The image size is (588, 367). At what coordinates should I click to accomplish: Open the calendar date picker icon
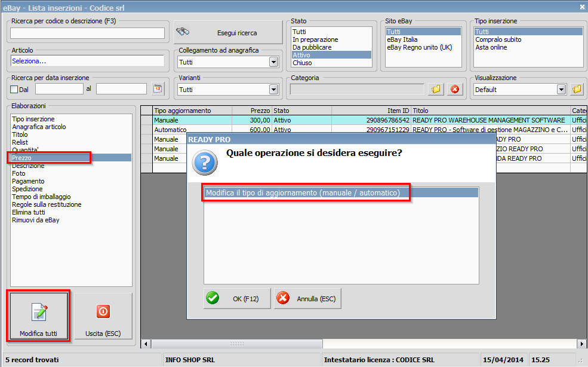pos(158,89)
